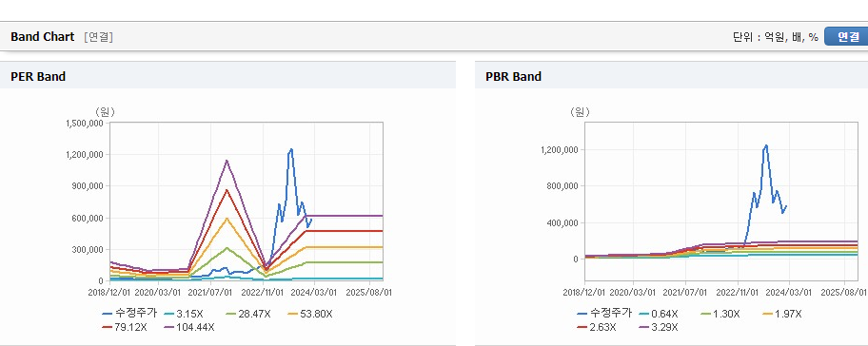Toggle the 79.12X legend series
This screenshot has width=868, height=346.
pyautogui.click(x=125, y=327)
